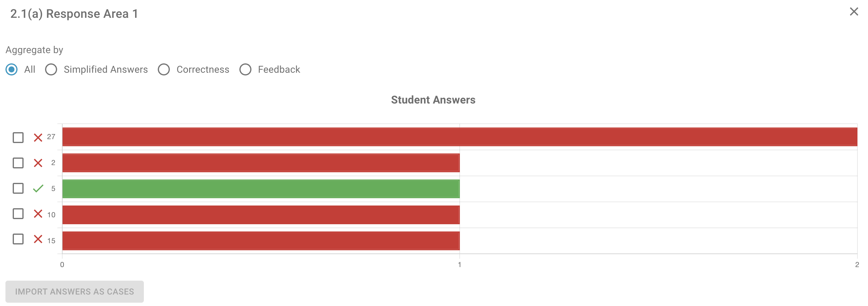The height and width of the screenshot is (306, 868).
Task: Select the checkbox beside correct answer 5
Action: (x=18, y=189)
